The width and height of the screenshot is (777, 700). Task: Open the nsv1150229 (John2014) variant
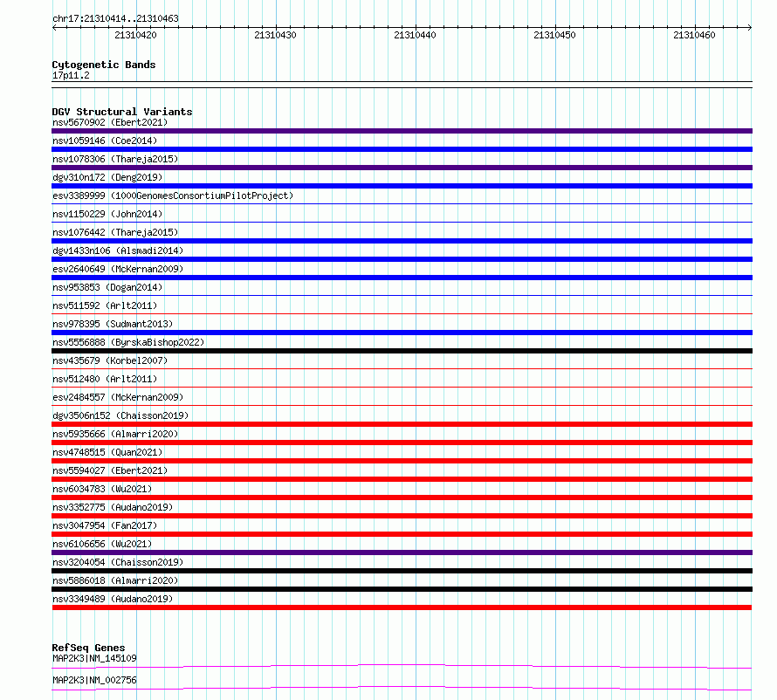pos(107,214)
